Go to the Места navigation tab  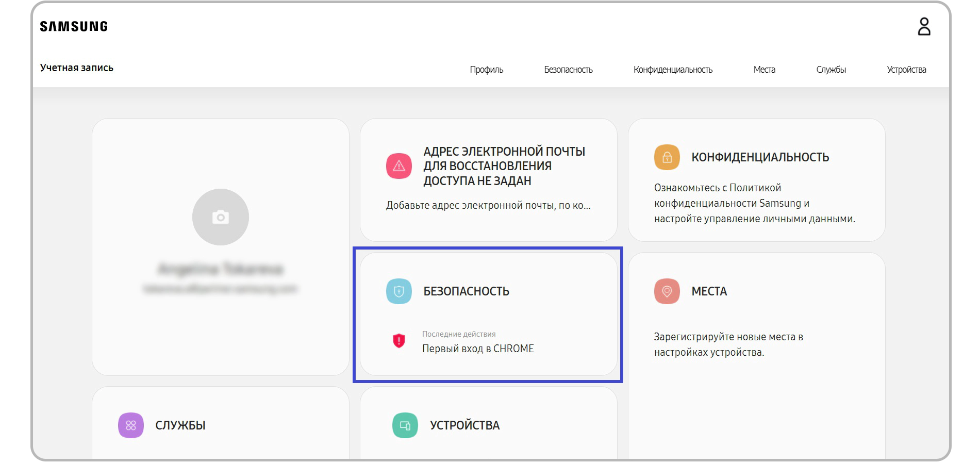pos(764,70)
